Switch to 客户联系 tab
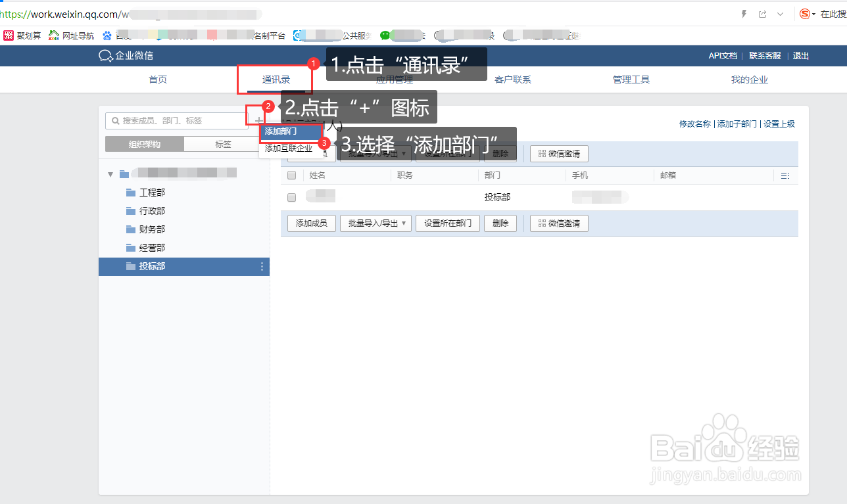Image resolution: width=847 pixels, height=504 pixels. pyautogui.click(x=513, y=80)
